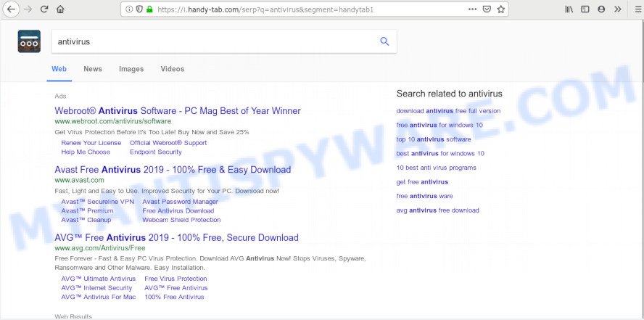Open AVG Internet Security link

[x=97, y=288]
